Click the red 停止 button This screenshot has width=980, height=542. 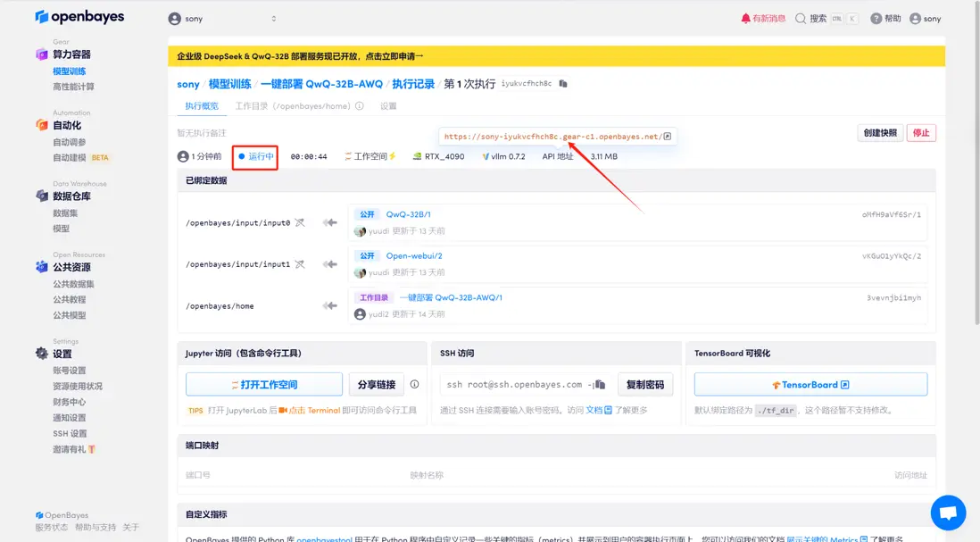tap(920, 133)
